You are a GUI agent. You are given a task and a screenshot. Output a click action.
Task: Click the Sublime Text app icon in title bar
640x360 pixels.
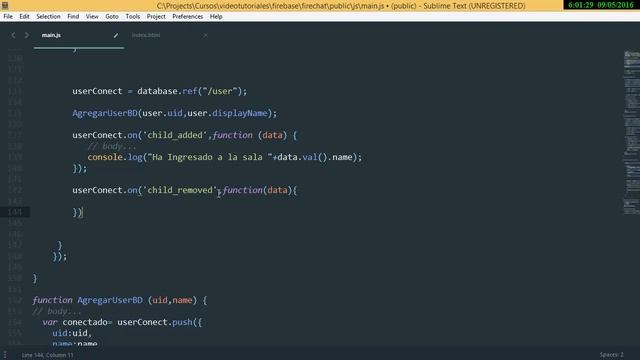5,5
